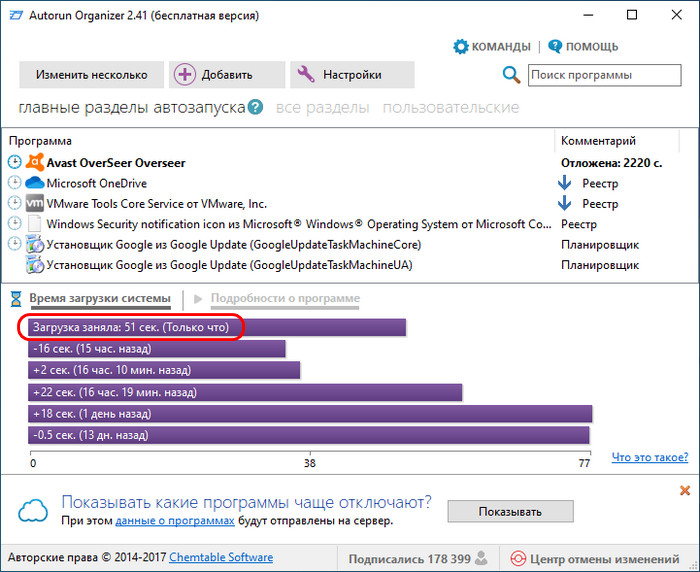Viewport: 700px width, 572px height.
Task: Click Реестр comment of Windows Security row
Action: (x=579, y=224)
